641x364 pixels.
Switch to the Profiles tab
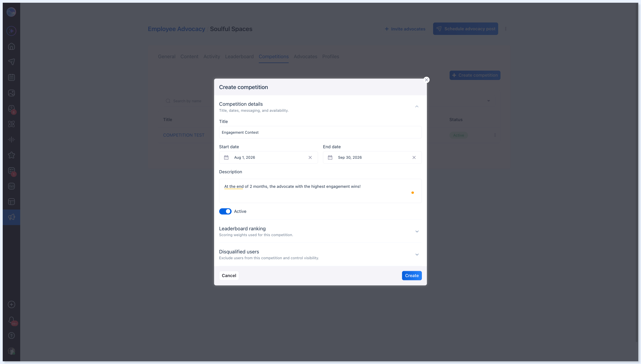point(331,56)
